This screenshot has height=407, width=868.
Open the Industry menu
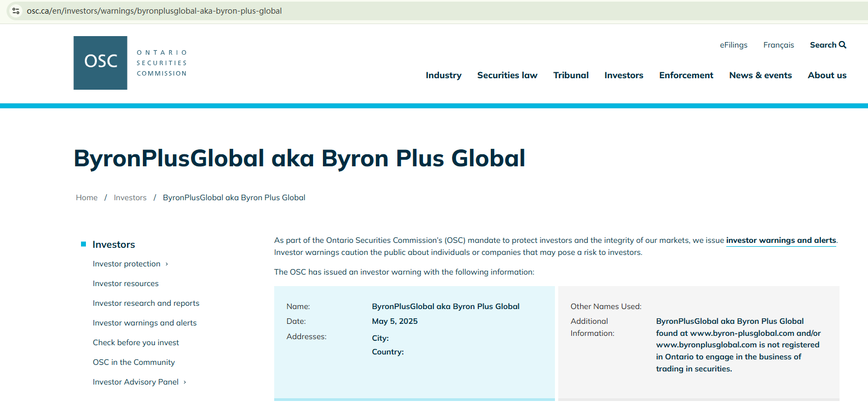pos(443,75)
